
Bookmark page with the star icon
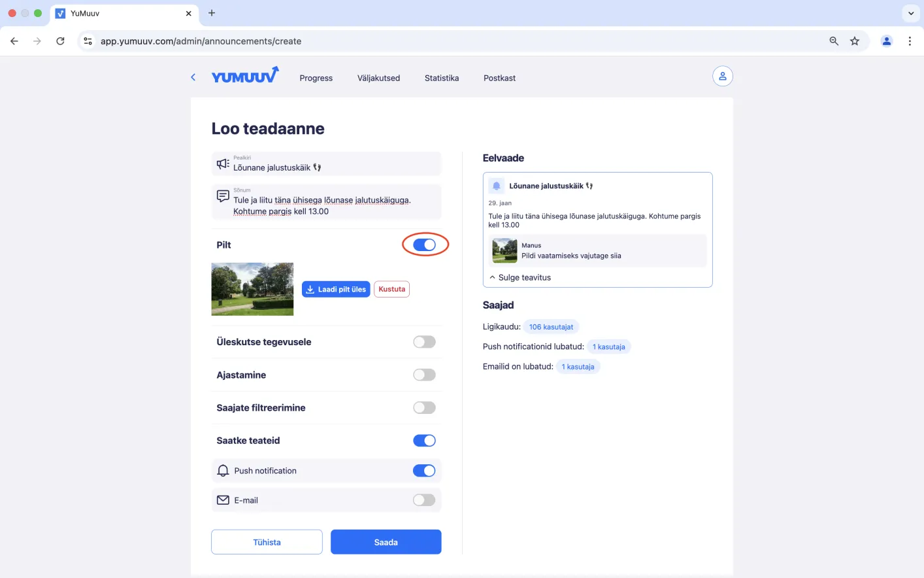click(855, 41)
